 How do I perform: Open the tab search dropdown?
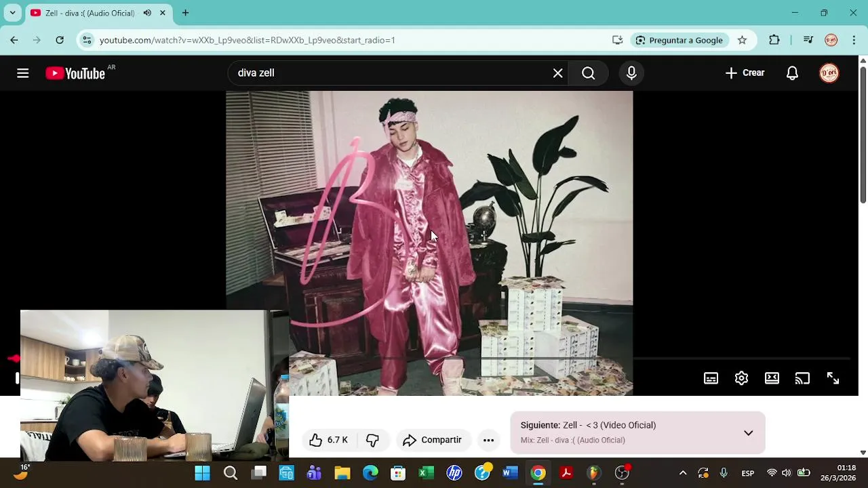click(12, 13)
